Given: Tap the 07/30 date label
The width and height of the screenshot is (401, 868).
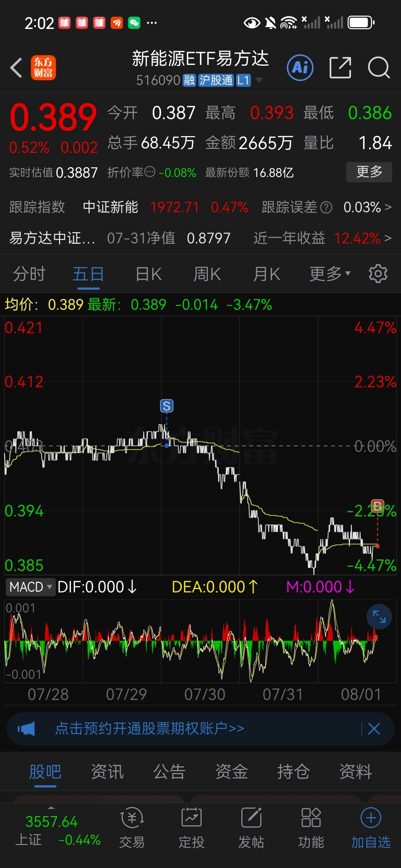Looking at the screenshot, I should pyautogui.click(x=205, y=694).
